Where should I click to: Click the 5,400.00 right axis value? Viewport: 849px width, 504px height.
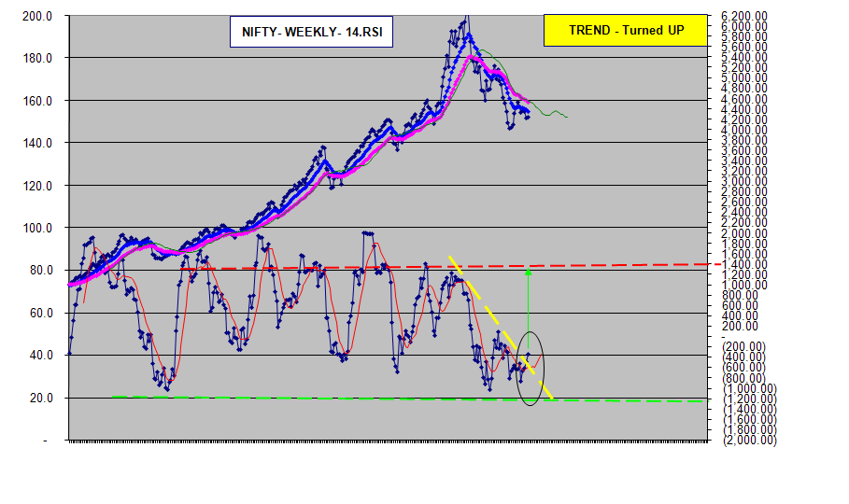pyautogui.click(x=744, y=57)
